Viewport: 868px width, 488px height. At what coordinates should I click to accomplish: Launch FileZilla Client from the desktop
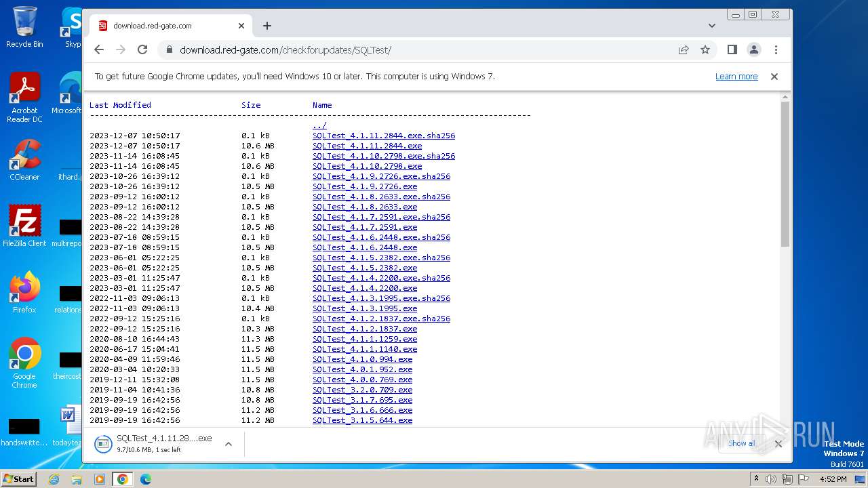click(x=24, y=226)
